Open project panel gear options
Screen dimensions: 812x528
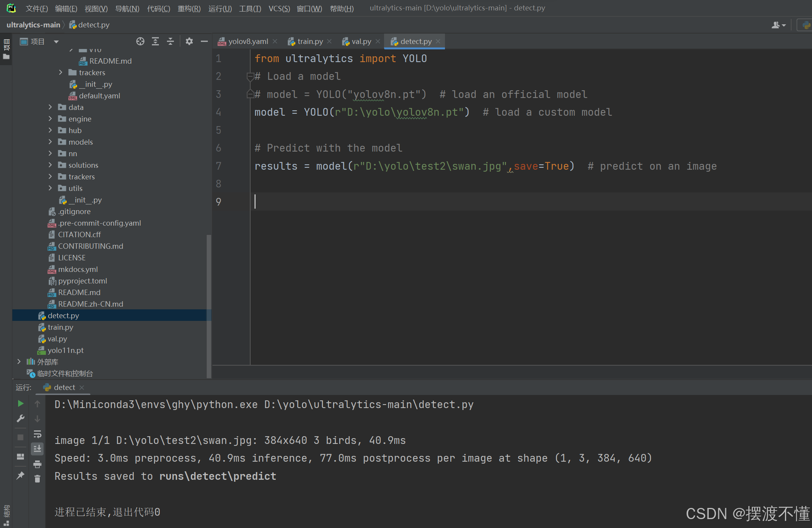[x=189, y=42]
